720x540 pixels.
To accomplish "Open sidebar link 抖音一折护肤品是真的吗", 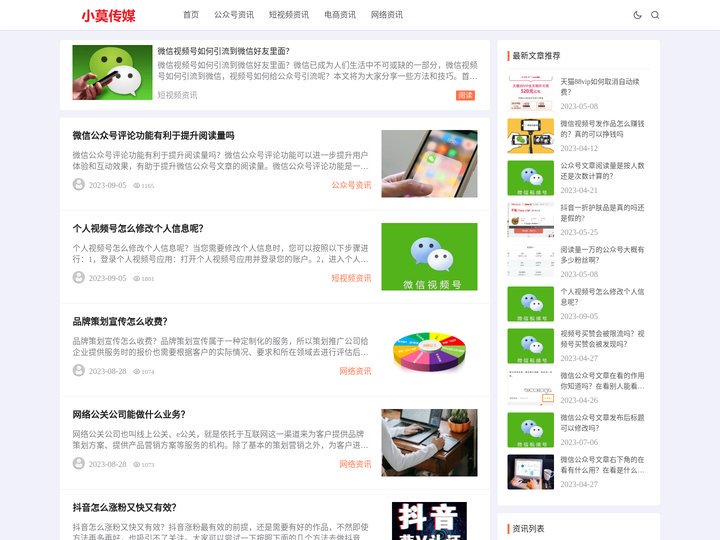I will (602, 213).
